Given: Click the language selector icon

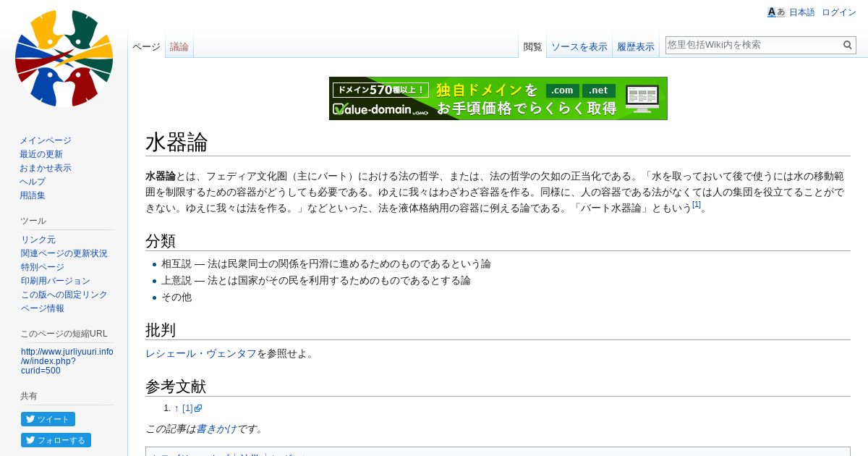Looking at the screenshot, I should coord(776,12).
